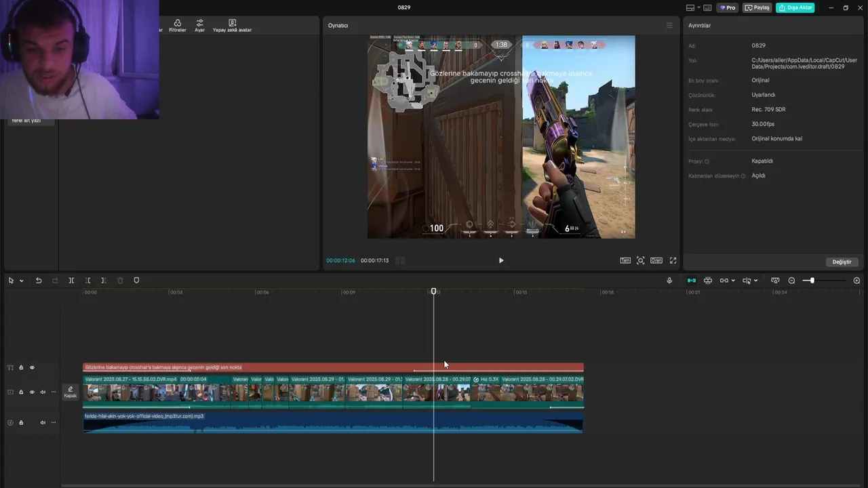This screenshot has width=868, height=488.
Task: Open the Oynatıcı panel hamburger menu
Action: tap(669, 25)
